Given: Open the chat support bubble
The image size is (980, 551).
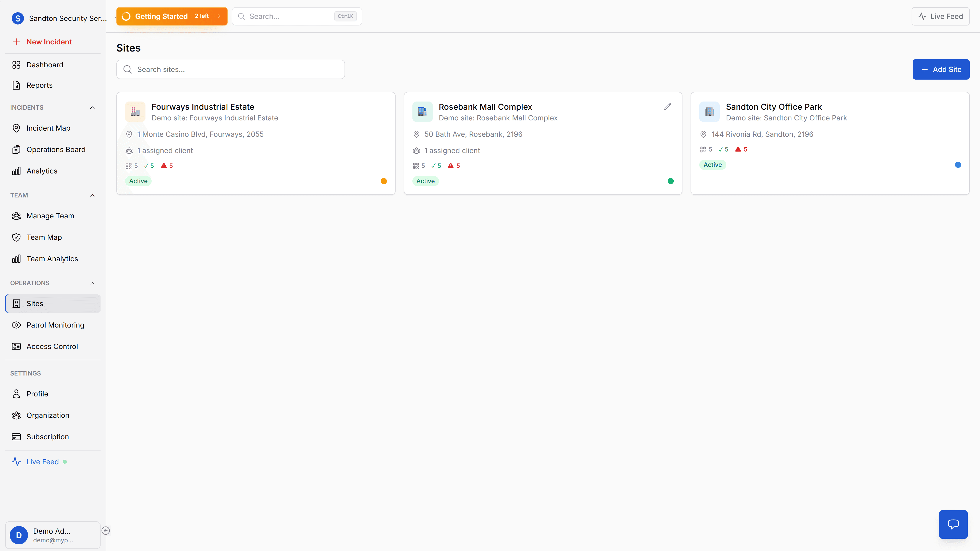Looking at the screenshot, I should pos(953,524).
